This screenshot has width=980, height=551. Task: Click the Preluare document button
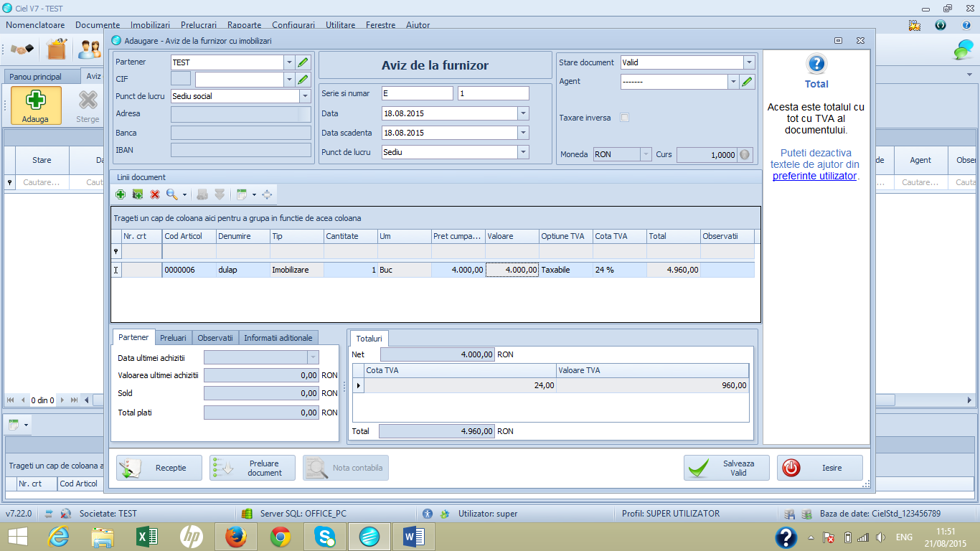(x=253, y=468)
